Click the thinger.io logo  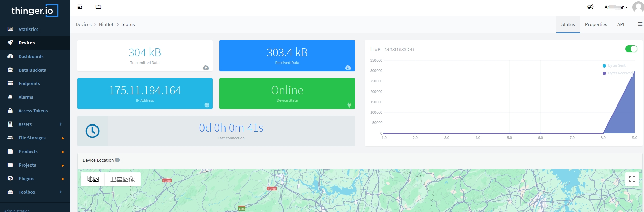tap(35, 11)
